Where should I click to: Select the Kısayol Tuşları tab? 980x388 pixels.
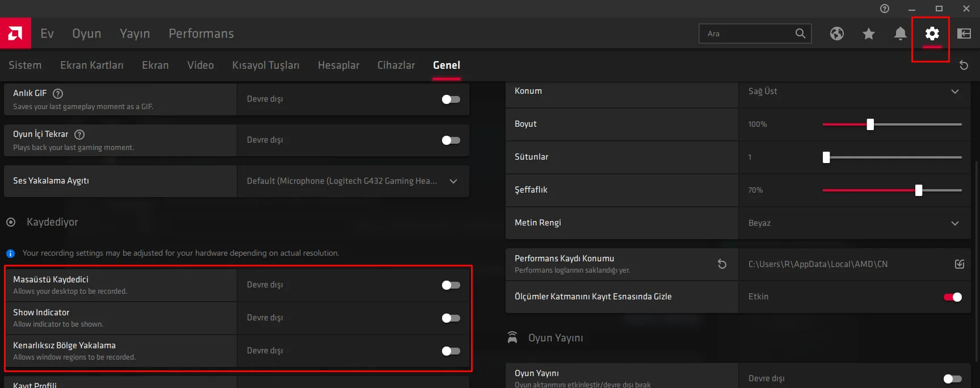pos(266,65)
